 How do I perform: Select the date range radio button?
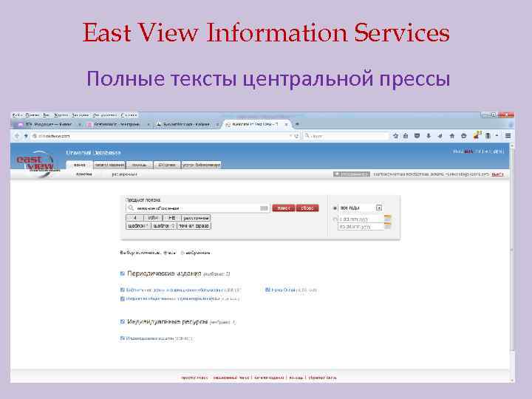coord(335,219)
